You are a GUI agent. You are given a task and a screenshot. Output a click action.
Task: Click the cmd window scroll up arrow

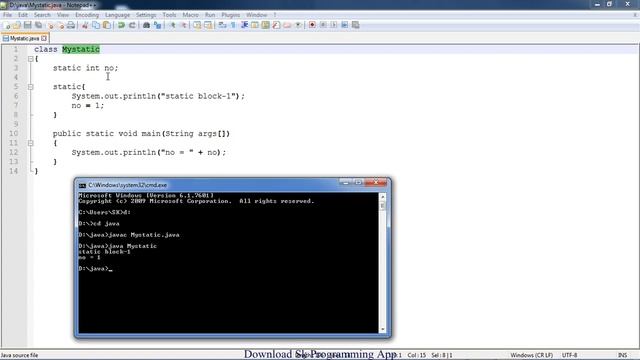click(x=383, y=197)
